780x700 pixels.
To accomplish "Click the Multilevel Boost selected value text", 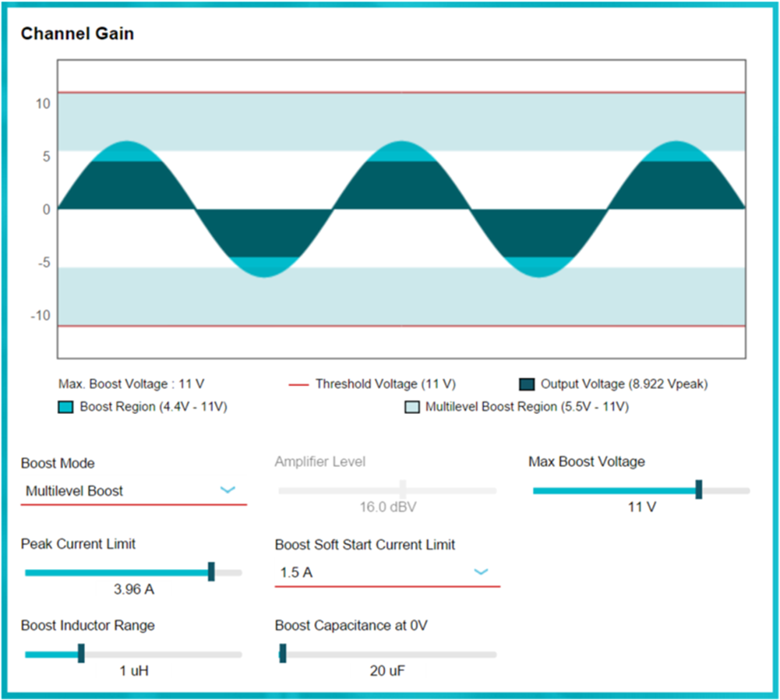I will (x=74, y=491).
